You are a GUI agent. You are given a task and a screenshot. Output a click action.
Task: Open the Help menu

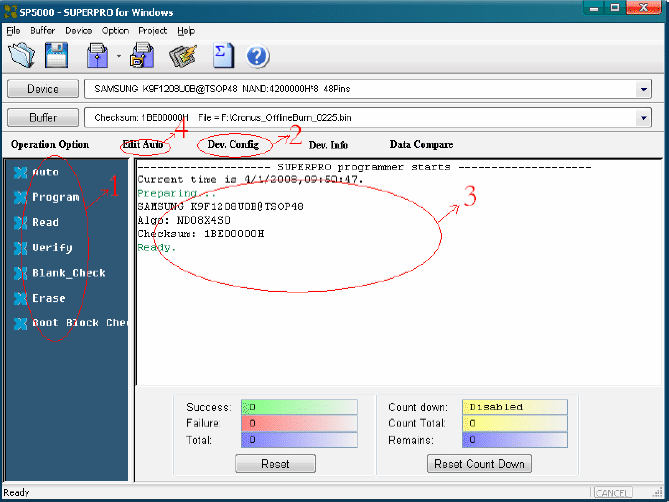coord(186,31)
